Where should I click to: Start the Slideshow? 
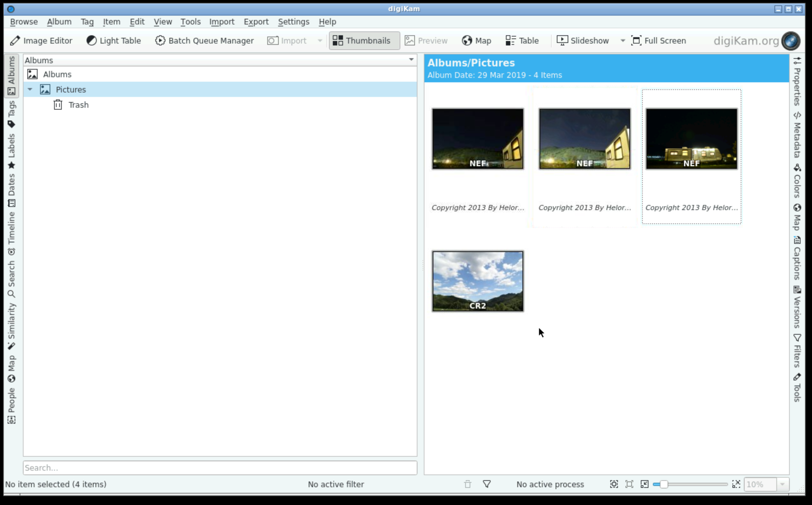[583, 41]
